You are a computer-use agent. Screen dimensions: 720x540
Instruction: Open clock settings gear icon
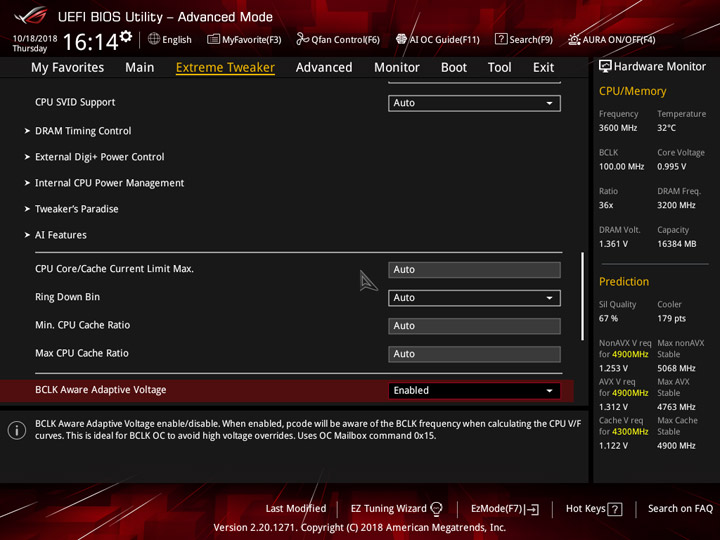[126, 36]
